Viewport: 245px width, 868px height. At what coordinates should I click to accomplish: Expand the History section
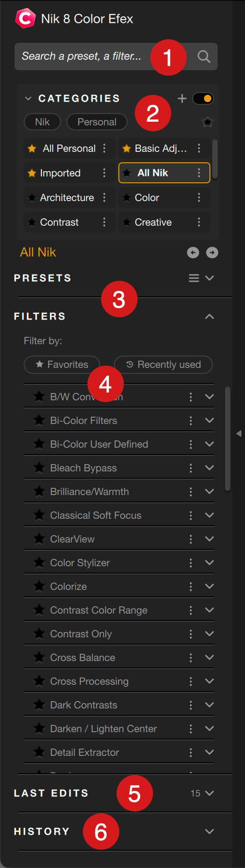click(x=209, y=832)
